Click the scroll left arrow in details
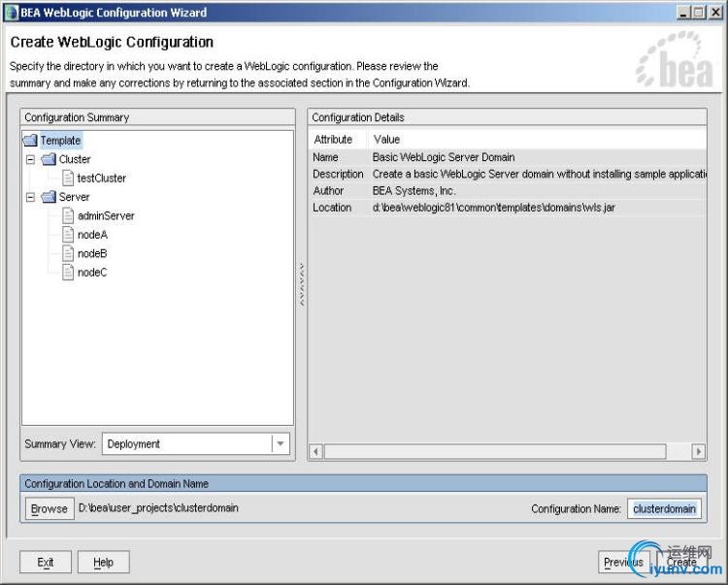The width and height of the screenshot is (728, 585). click(x=316, y=451)
